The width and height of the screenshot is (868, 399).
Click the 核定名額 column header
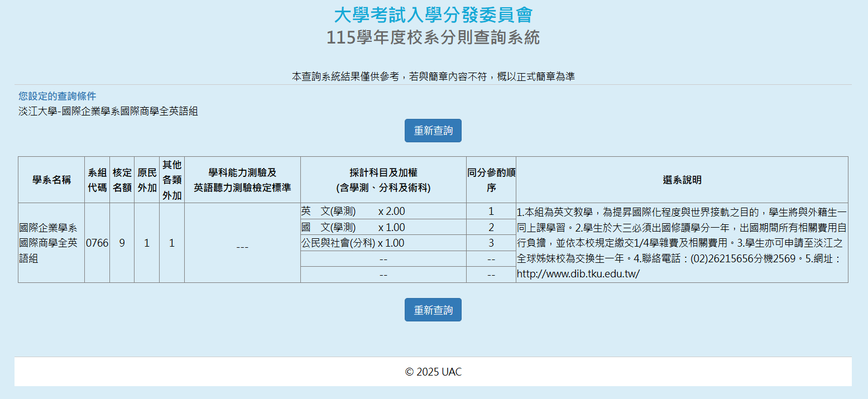point(122,180)
